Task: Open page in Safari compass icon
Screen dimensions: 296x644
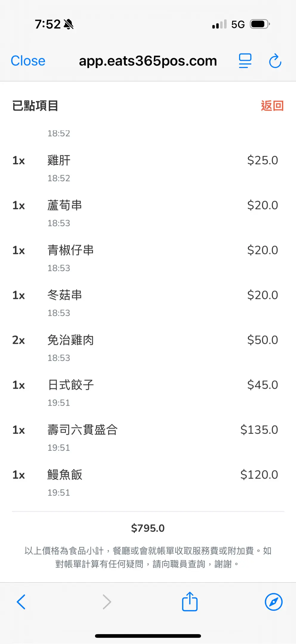Action: point(273,602)
